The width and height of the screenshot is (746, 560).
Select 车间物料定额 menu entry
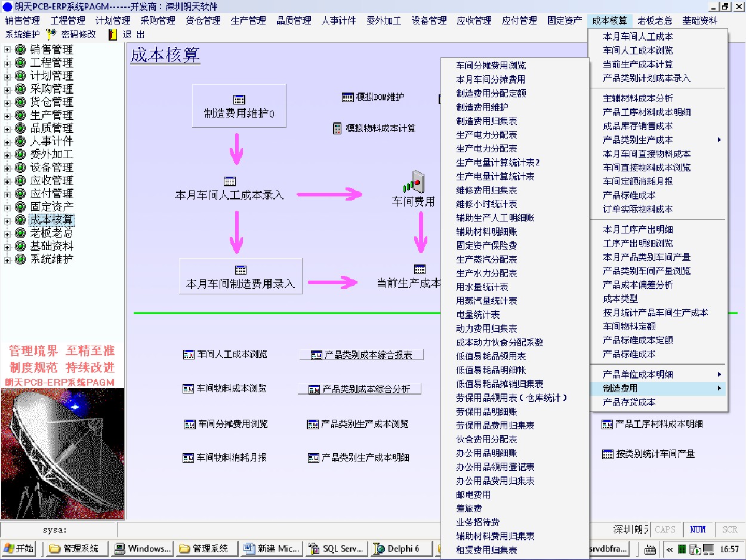657,327
